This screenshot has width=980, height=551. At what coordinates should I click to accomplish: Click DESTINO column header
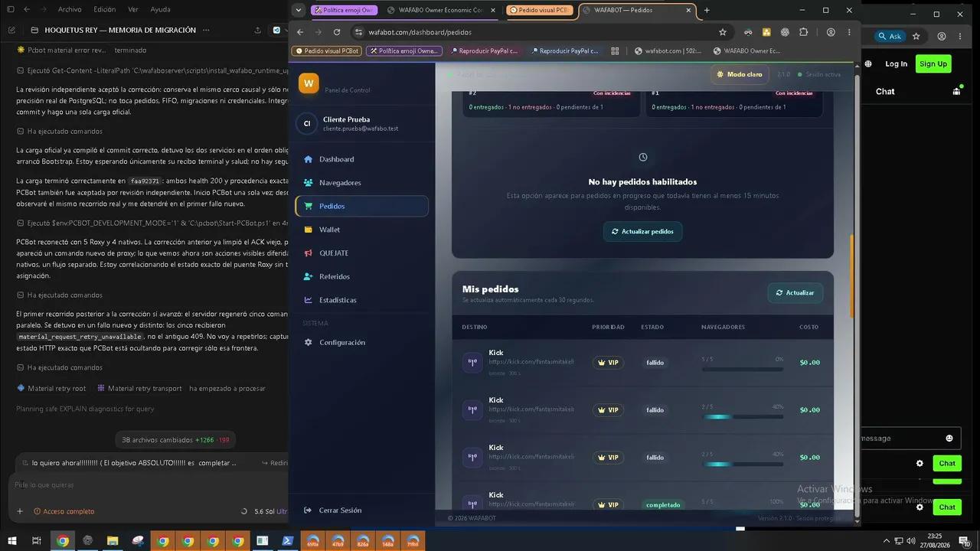pos(474,327)
